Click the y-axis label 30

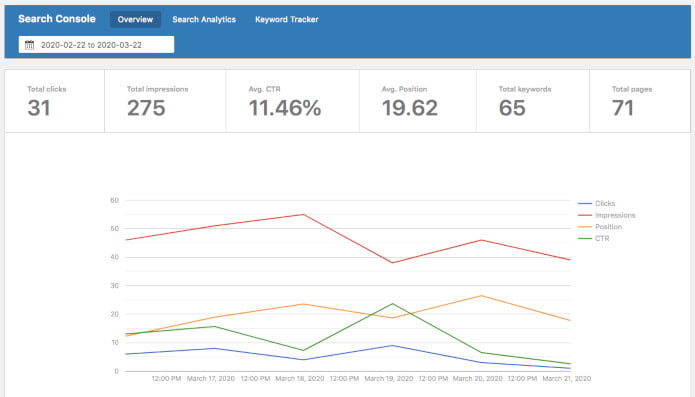click(114, 286)
